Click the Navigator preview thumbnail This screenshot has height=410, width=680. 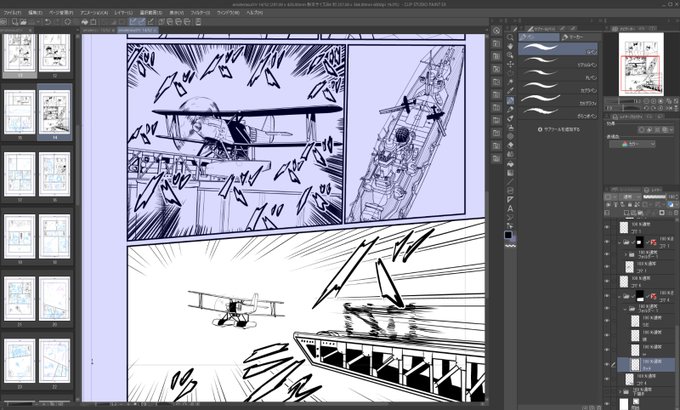[x=641, y=64]
